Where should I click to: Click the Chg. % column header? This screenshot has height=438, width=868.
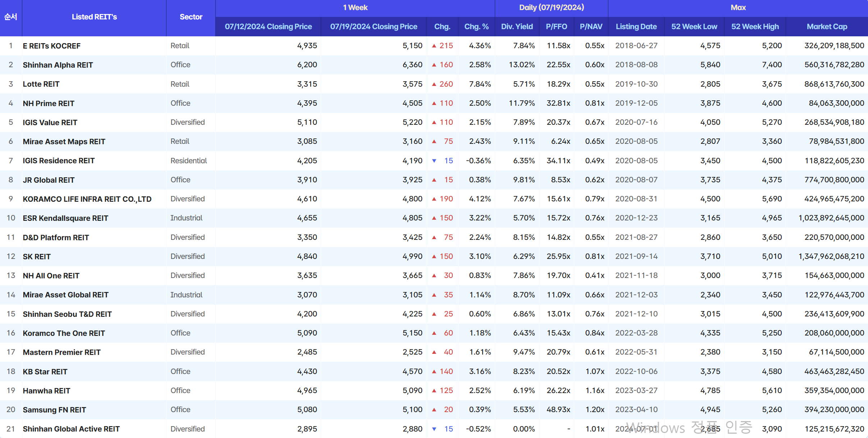[x=476, y=27]
